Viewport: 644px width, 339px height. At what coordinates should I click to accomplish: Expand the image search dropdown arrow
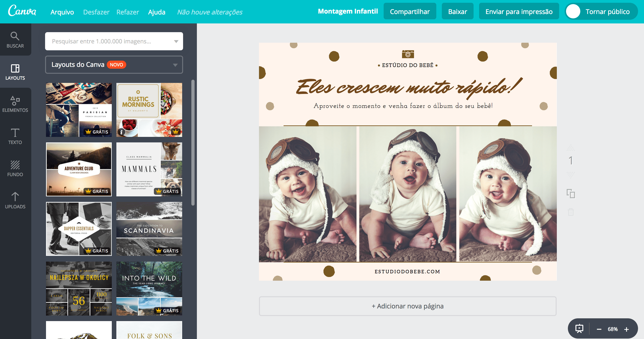click(x=176, y=41)
